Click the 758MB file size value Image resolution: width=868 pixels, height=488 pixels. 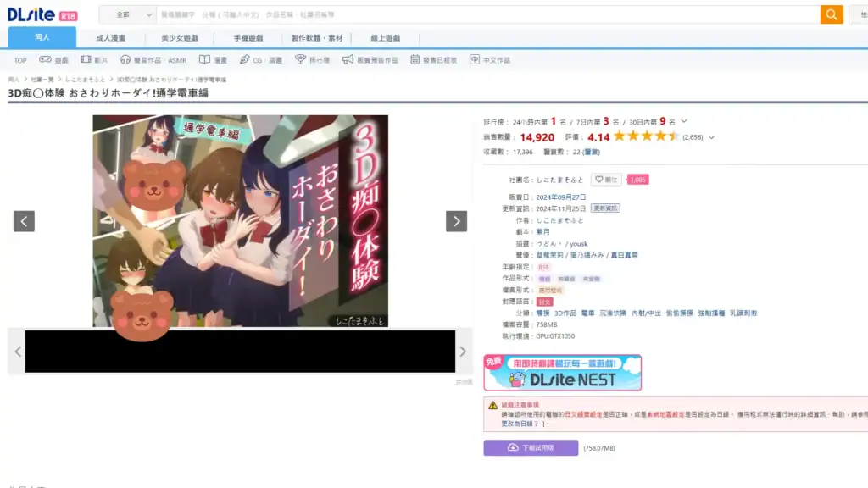[547, 324]
